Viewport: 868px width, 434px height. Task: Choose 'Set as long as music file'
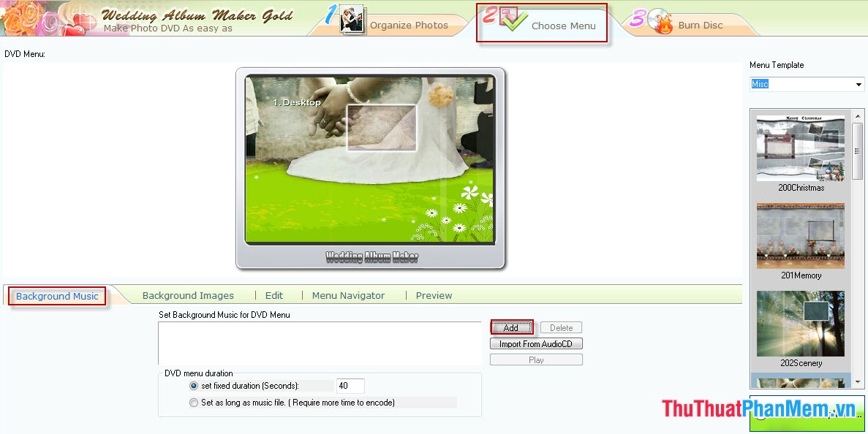193,402
